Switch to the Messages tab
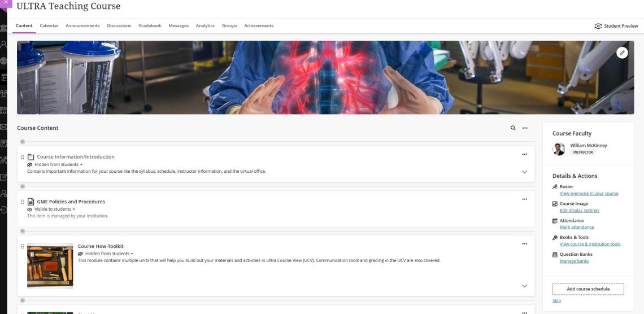Screen dimensions: 644x314 click(x=179, y=25)
